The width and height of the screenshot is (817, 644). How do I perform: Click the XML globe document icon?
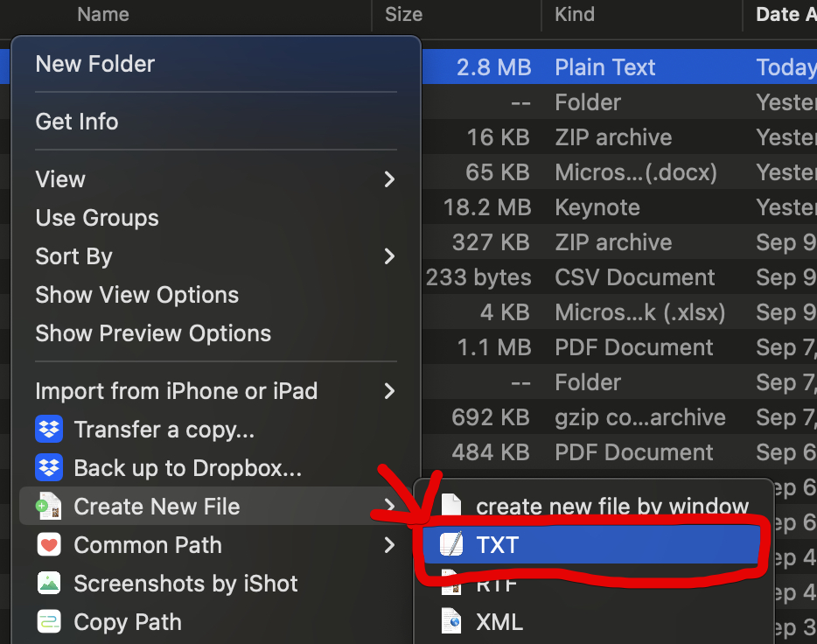point(451,621)
